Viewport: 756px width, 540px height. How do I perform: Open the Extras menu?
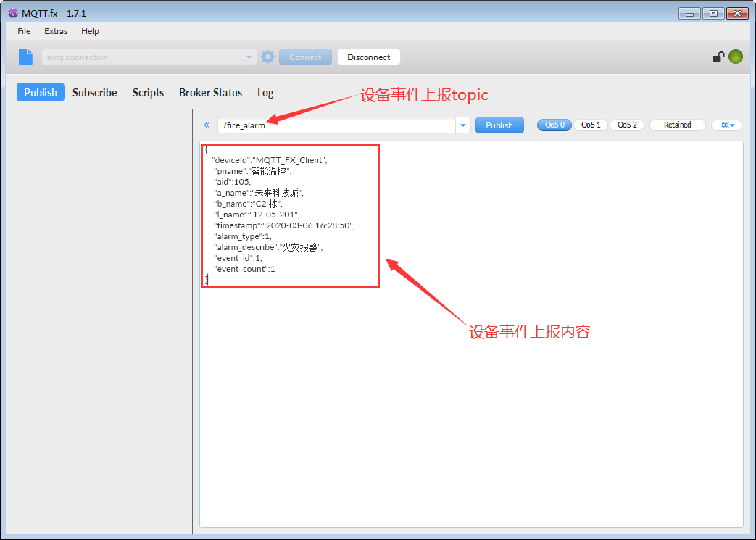pos(56,31)
